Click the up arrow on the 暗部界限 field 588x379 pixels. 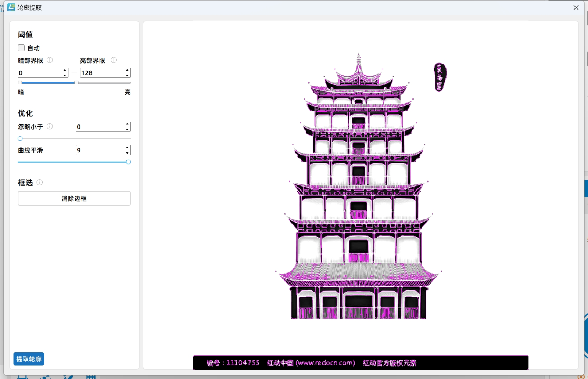click(x=65, y=71)
